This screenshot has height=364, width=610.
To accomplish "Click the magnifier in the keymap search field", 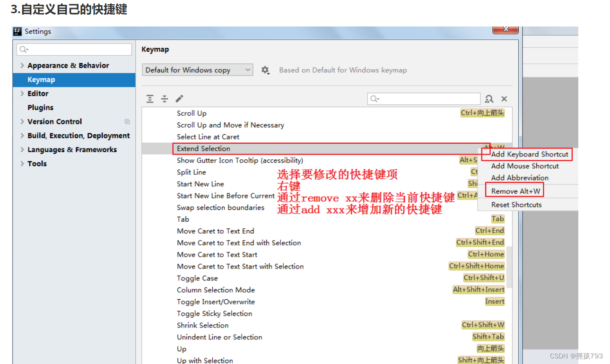I will tap(375, 99).
